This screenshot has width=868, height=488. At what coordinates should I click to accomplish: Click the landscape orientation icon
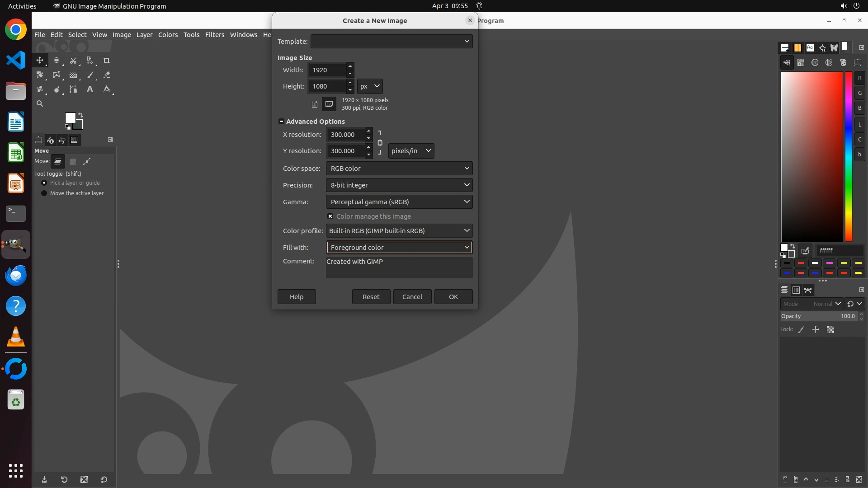[x=329, y=104]
